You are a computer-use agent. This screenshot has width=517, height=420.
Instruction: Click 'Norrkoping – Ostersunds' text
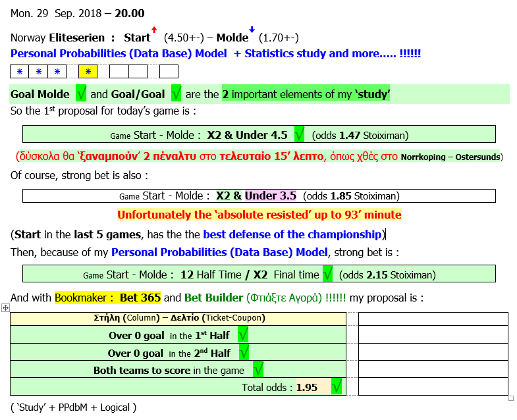point(450,157)
